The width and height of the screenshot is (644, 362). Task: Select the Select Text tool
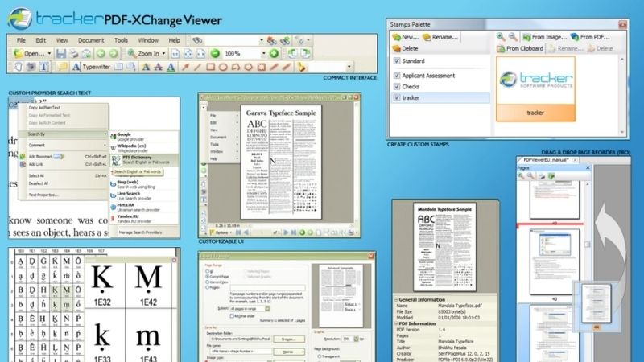(x=43, y=67)
